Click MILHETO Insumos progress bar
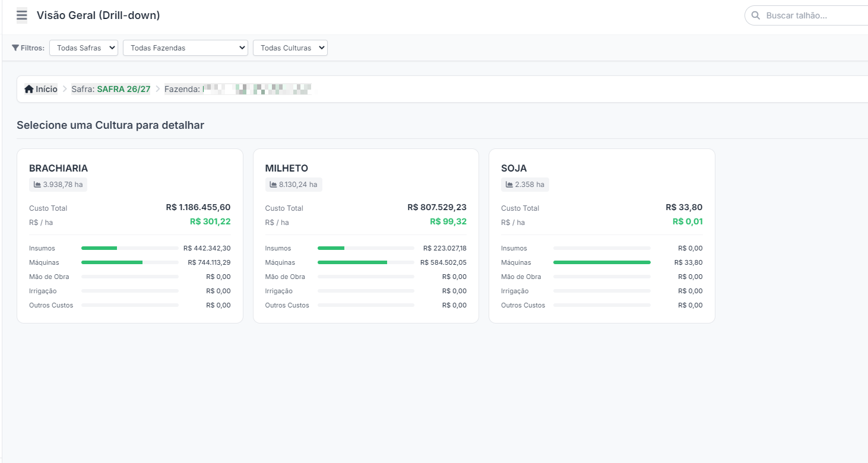Viewport: 868px width, 463px height. (x=366, y=248)
